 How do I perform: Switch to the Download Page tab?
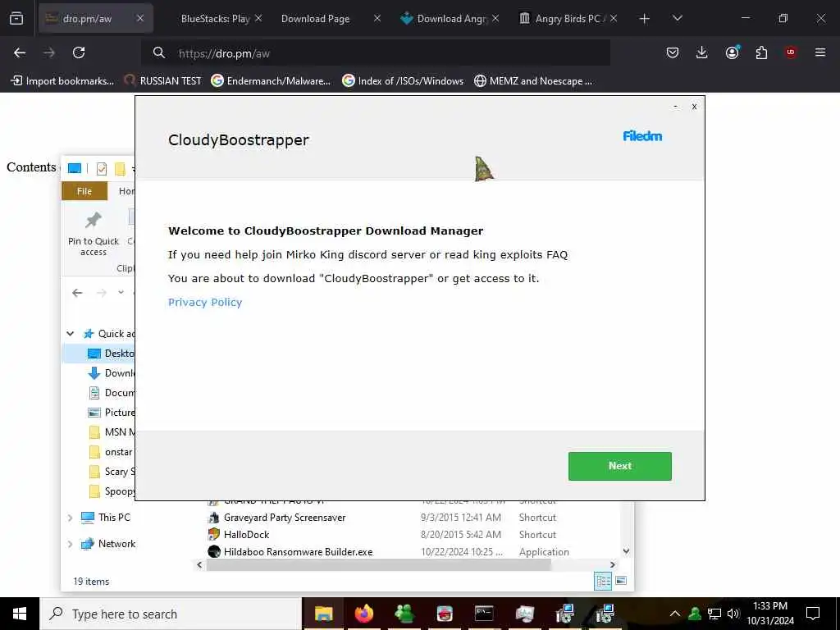pos(316,19)
